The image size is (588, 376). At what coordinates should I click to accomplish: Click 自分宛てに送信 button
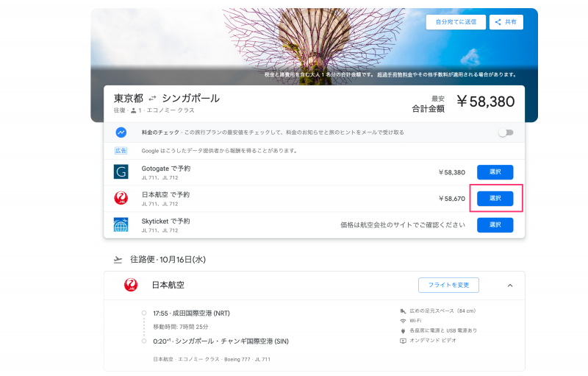456,22
